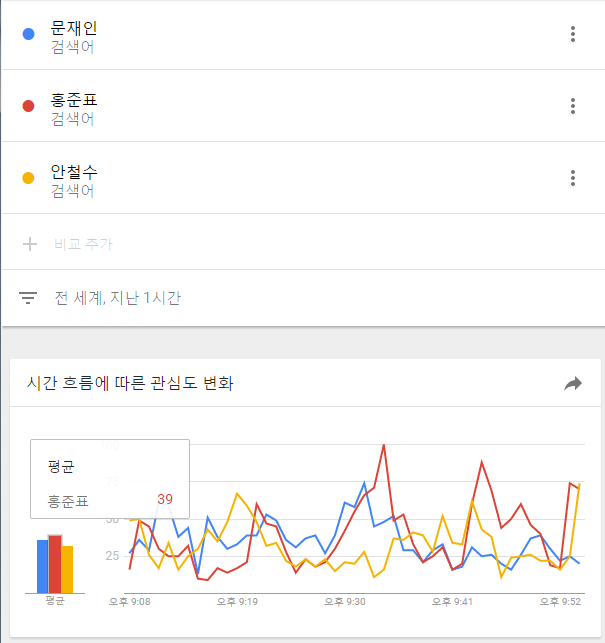Click the 오후 9:30 time axis label

pos(345,602)
